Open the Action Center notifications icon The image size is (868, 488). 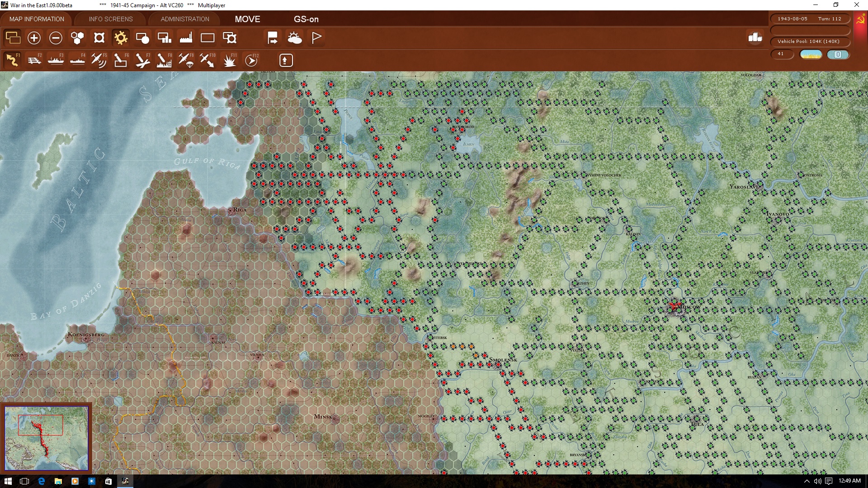(829, 481)
